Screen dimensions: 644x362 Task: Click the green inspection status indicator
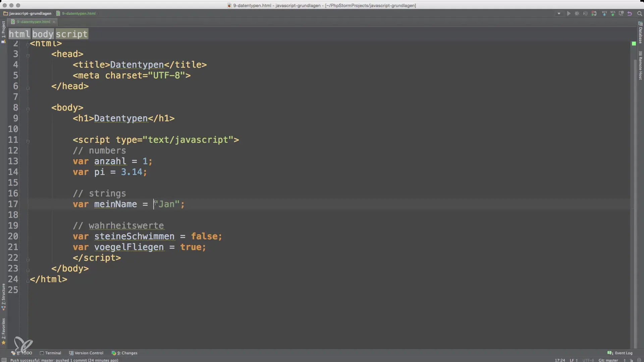tap(634, 44)
